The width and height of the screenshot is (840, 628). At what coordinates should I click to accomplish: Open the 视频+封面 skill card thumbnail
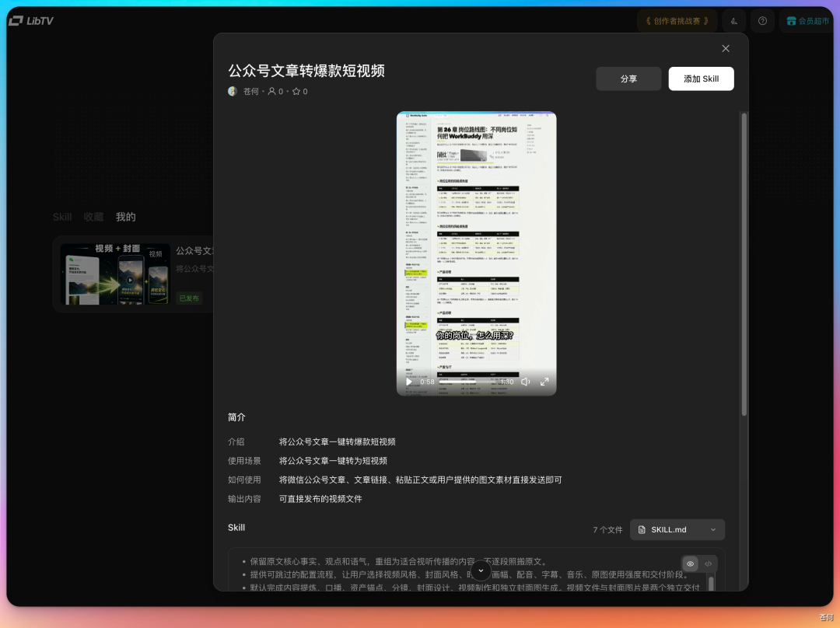coord(115,274)
